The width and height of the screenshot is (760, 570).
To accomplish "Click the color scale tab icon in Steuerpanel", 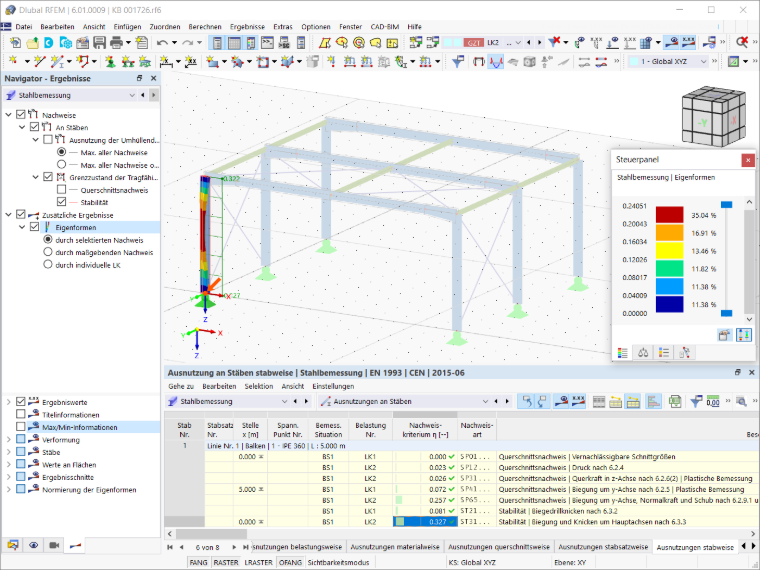I will [x=623, y=352].
